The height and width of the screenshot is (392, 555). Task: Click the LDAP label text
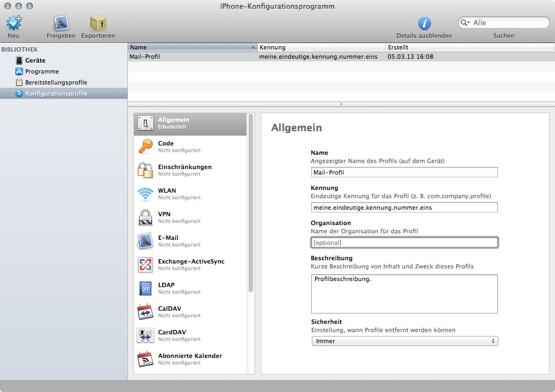[166, 285]
